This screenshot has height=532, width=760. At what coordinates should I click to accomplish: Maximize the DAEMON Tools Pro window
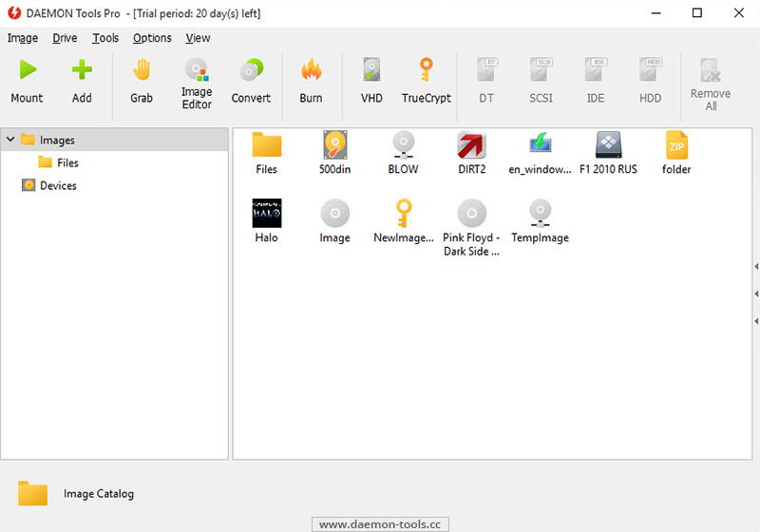pos(697,13)
